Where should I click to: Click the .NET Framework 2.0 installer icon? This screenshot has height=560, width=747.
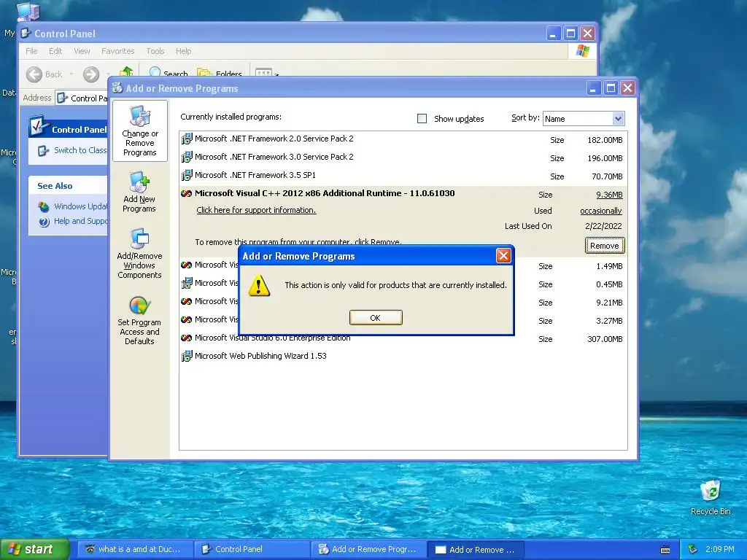[187, 139]
